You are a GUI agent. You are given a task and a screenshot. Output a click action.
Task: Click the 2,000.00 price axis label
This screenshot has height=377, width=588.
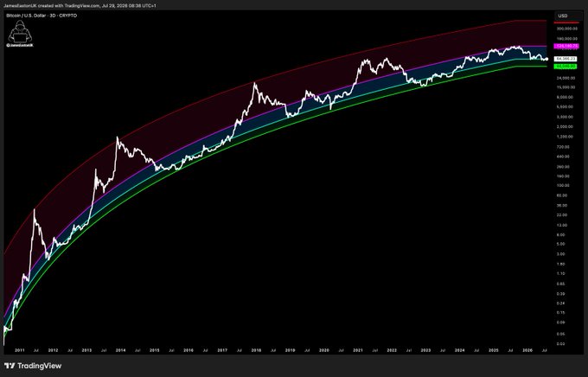coord(566,127)
